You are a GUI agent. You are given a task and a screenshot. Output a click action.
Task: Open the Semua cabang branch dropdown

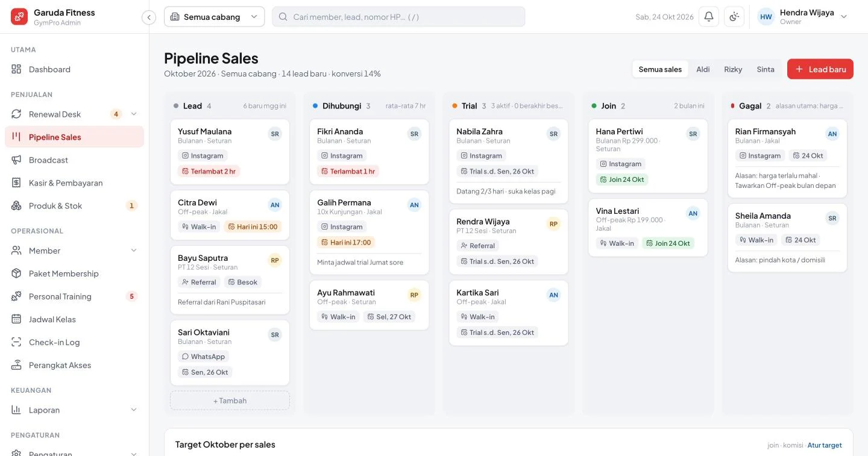coord(214,17)
